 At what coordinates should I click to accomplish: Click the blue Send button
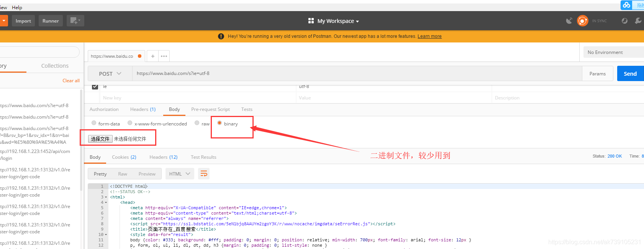(630, 73)
